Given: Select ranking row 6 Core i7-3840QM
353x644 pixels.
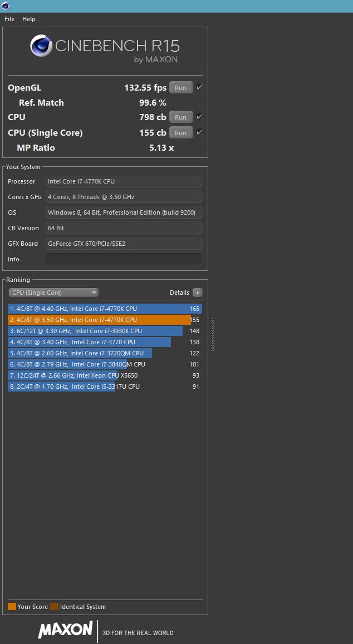Looking at the screenshot, I should [x=105, y=364].
